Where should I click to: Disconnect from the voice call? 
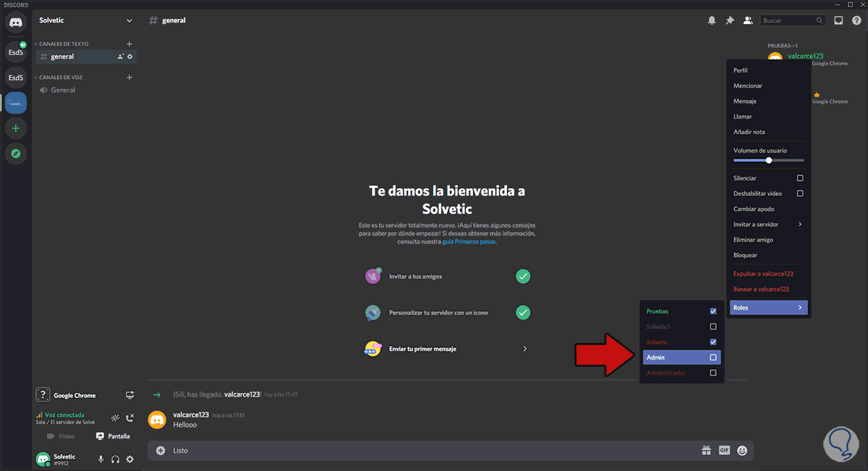tap(130, 418)
